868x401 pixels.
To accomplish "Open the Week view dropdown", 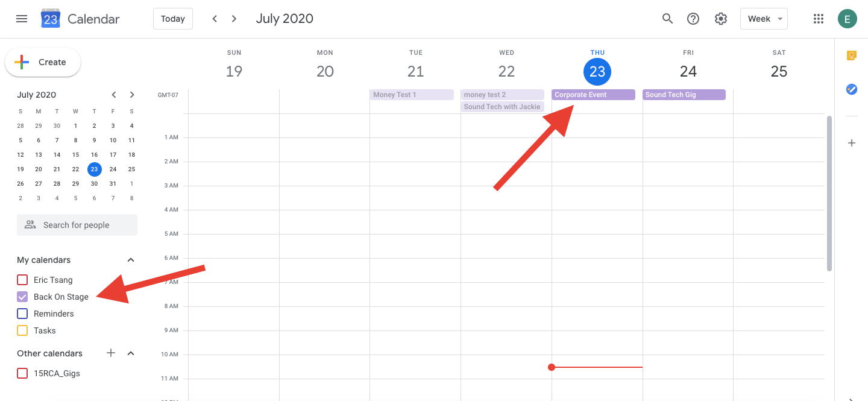I will [764, 19].
